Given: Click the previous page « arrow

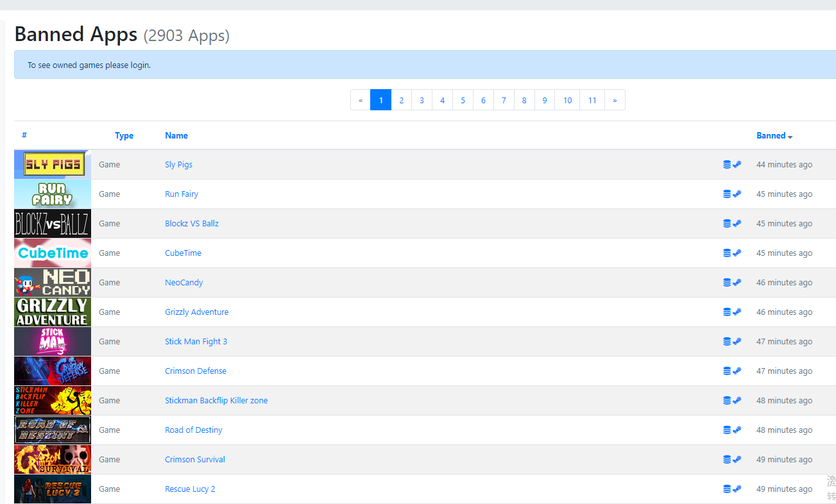Looking at the screenshot, I should 361,100.
